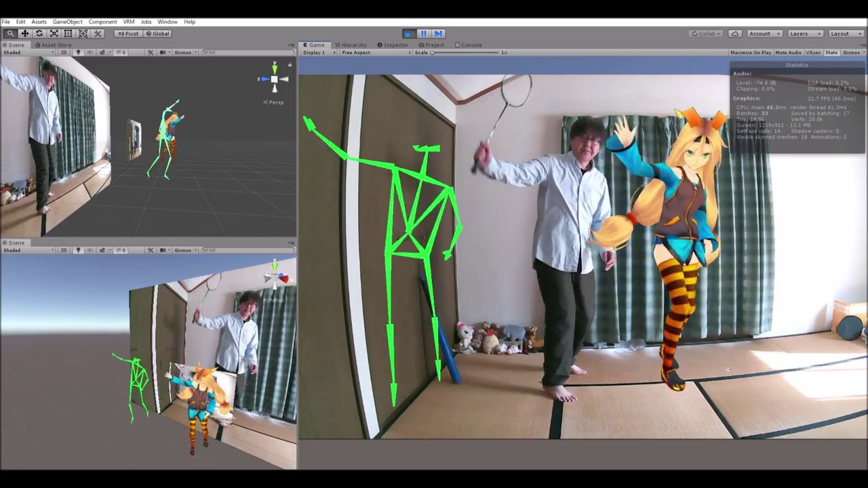Toggle 2D mode in lower Scene view

(64, 250)
